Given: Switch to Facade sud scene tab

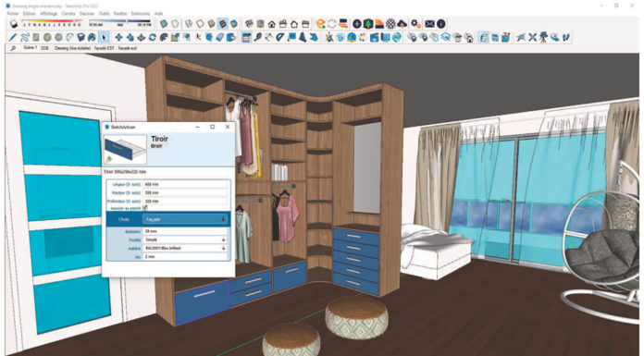Looking at the screenshot, I should [128, 48].
